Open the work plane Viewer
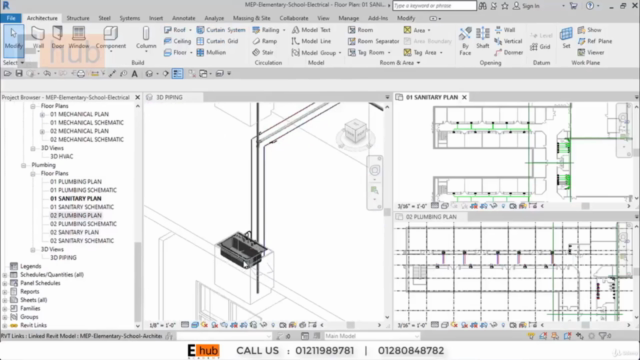The width and height of the screenshot is (640, 360). 591,52
